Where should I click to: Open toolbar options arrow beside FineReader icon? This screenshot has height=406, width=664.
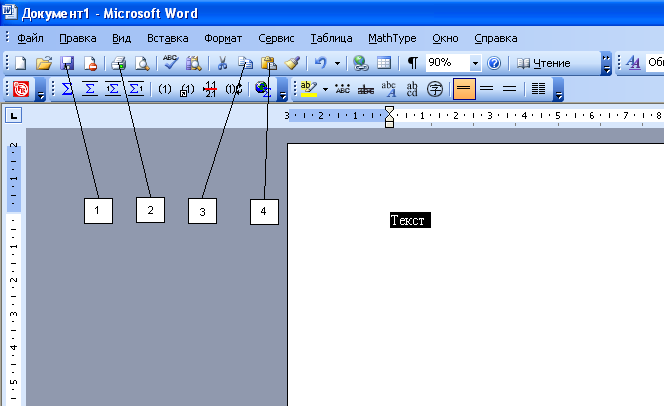(x=41, y=89)
